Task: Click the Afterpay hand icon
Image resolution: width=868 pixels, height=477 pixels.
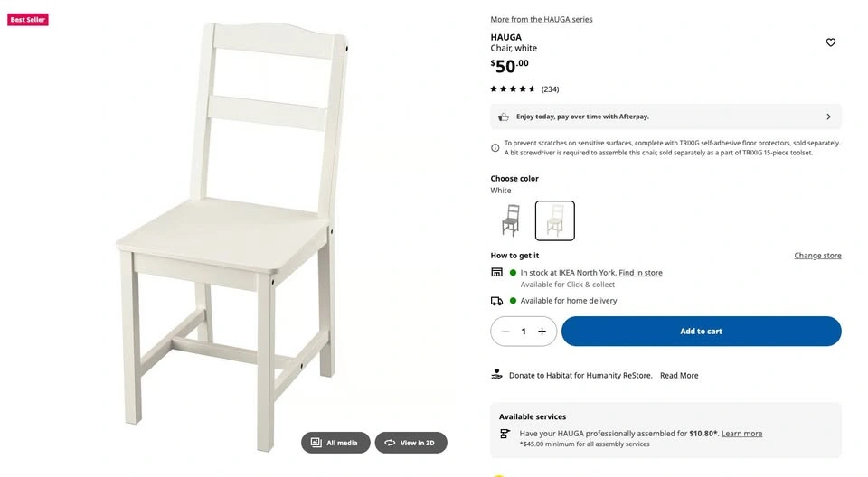Action: (x=504, y=117)
